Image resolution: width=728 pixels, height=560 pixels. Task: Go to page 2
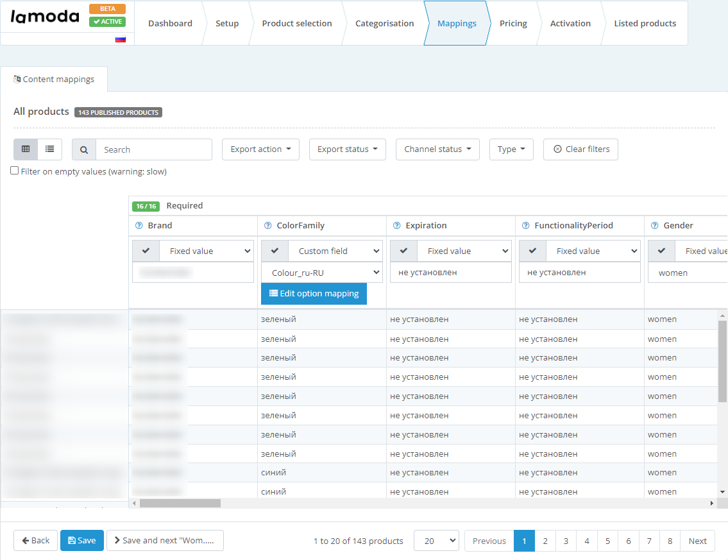pyautogui.click(x=545, y=541)
